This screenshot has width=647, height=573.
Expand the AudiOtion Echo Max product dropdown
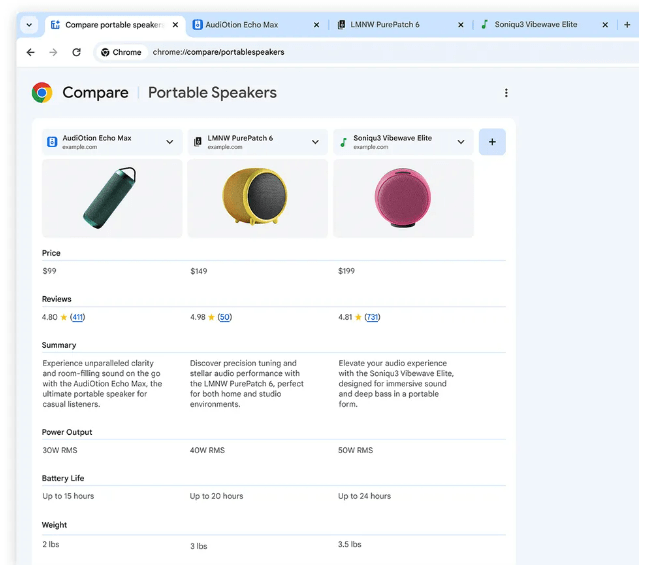tap(170, 142)
